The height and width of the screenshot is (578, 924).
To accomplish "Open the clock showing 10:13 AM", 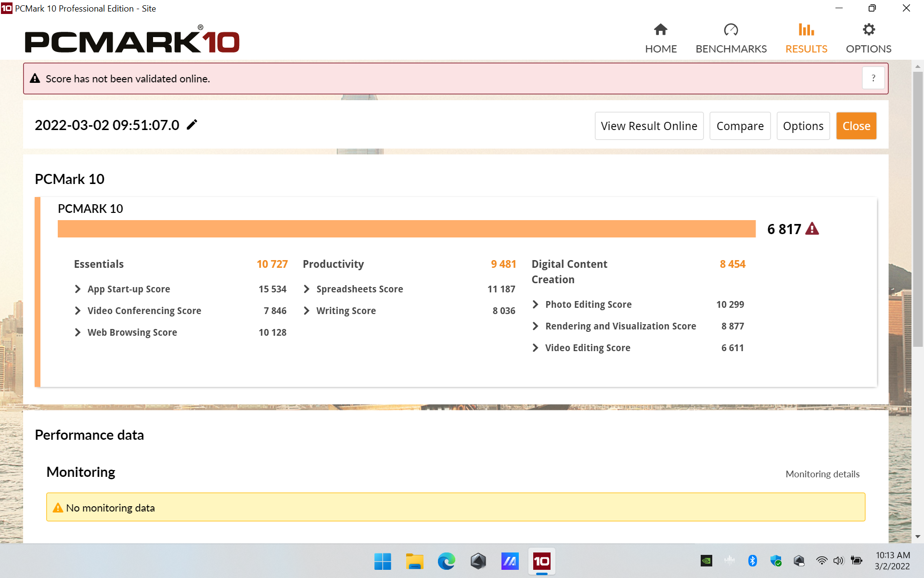I will point(892,561).
